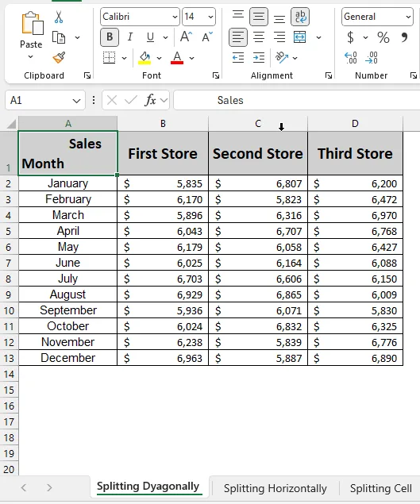Click the formula bar Cancel X

(x=112, y=100)
